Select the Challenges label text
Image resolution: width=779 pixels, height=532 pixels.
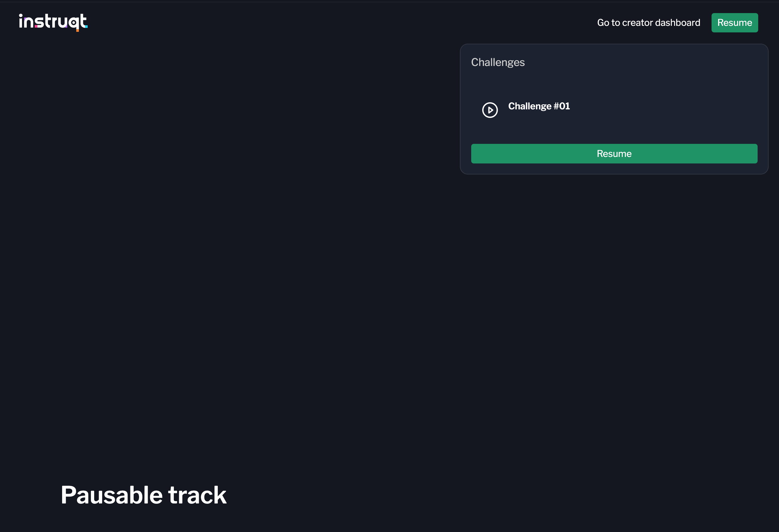pyautogui.click(x=497, y=62)
